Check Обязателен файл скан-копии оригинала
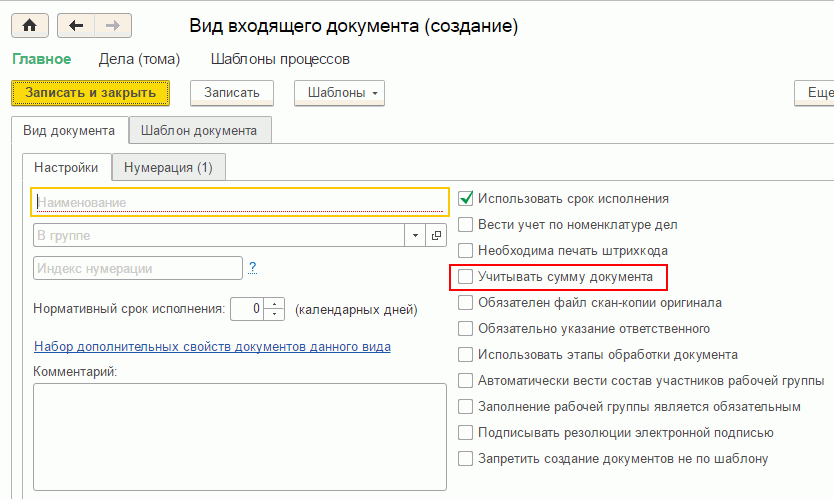This screenshot has height=499, width=834. pos(465,302)
